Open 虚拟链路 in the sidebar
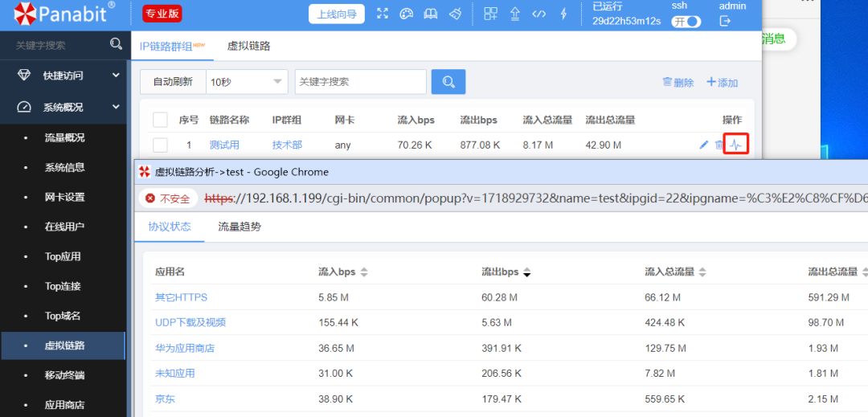 64,345
